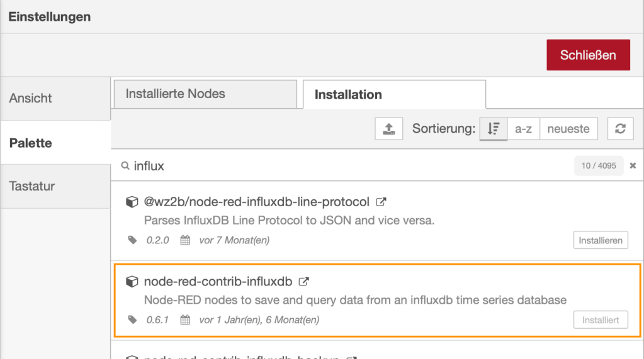Install the influxdb-line-protocol module
The height and width of the screenshot is (359, 644).
tap(601, 240)
